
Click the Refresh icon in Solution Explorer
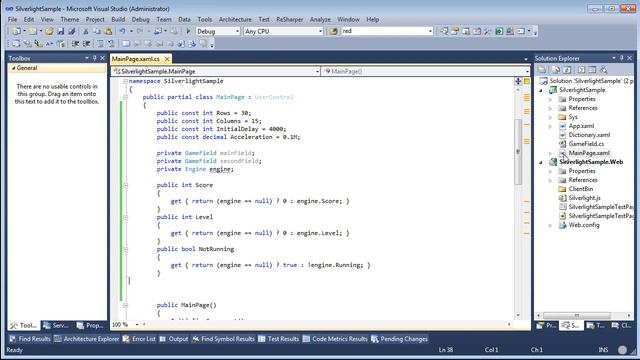(567, 70)
